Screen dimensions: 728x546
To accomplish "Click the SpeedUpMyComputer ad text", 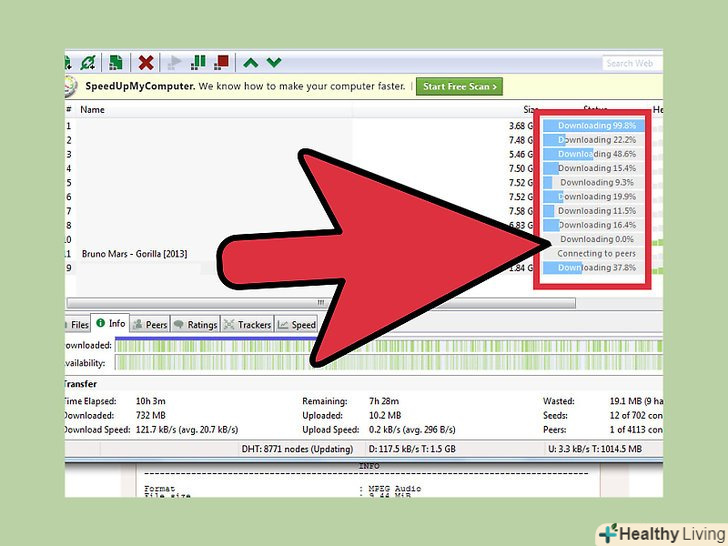I will click(x=245, y=86).
